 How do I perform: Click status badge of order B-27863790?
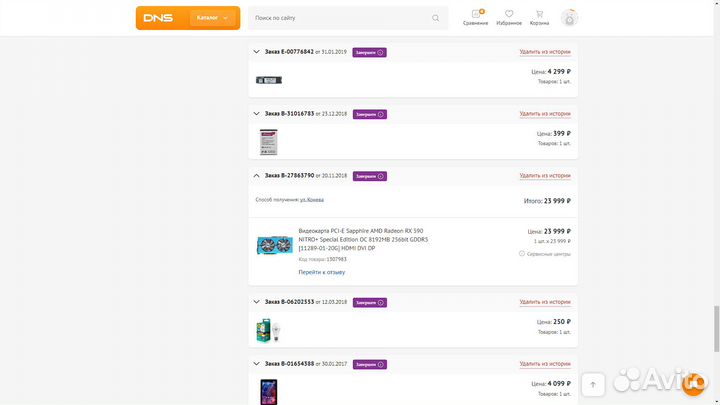point(370,176)
